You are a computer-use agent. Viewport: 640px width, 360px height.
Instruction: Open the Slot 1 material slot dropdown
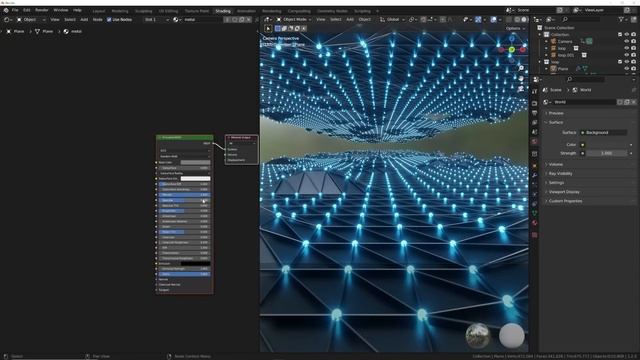156,20
